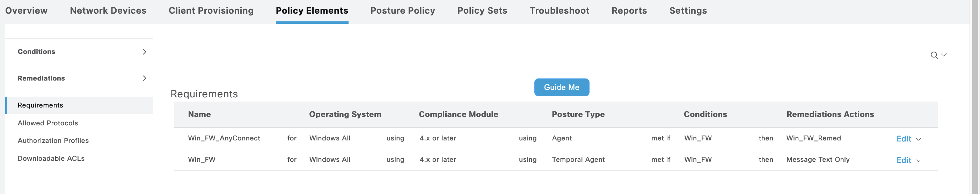Open the search options dropdown arrow
Screen dimensions: 980x194
pyautogui.click(x=944, y=55)
